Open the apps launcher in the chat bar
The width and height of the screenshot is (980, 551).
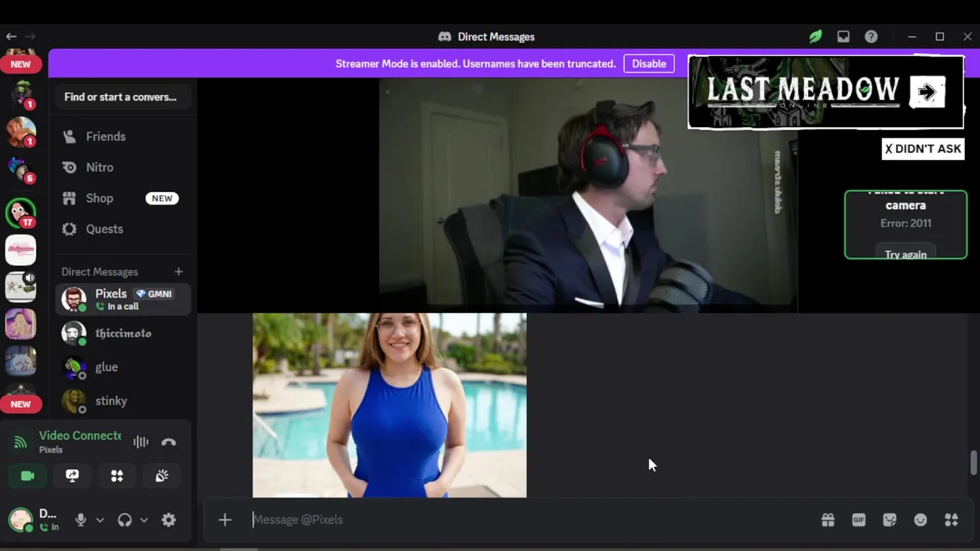[952, 520]
